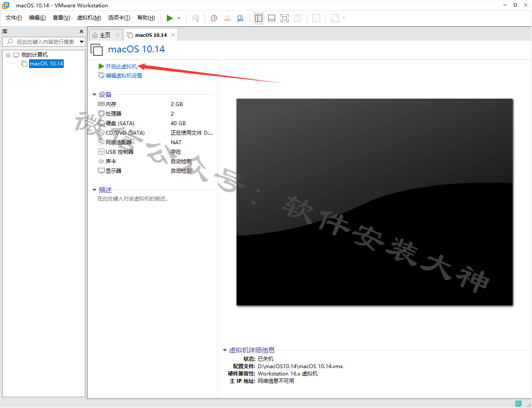The height and width of the screenshot is (408, 532).
Task: Select macOS 10.14 in the library tree
Action: pyautogui.click(x=46, y=64)
